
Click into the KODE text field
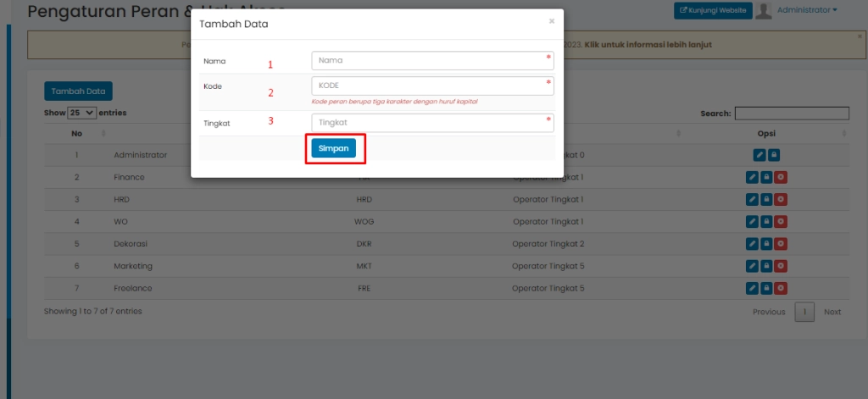tap(432, 86)
